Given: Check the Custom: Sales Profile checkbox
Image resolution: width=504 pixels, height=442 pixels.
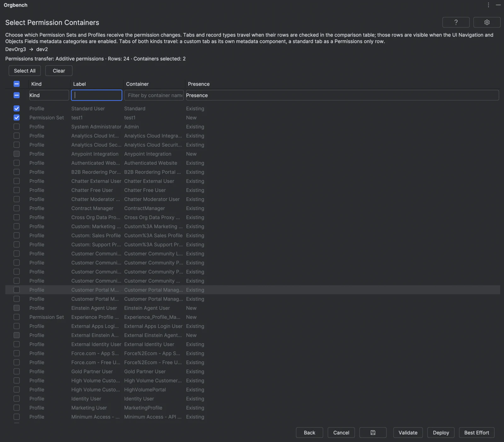Looking at the screenshot, I should 17,235.
